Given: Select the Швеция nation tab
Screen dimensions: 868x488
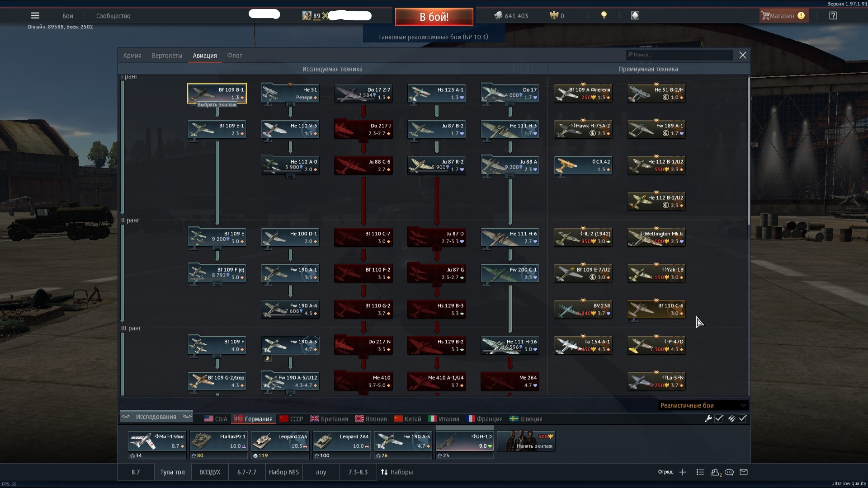Looking at the screenshot, I should (526, 419).
